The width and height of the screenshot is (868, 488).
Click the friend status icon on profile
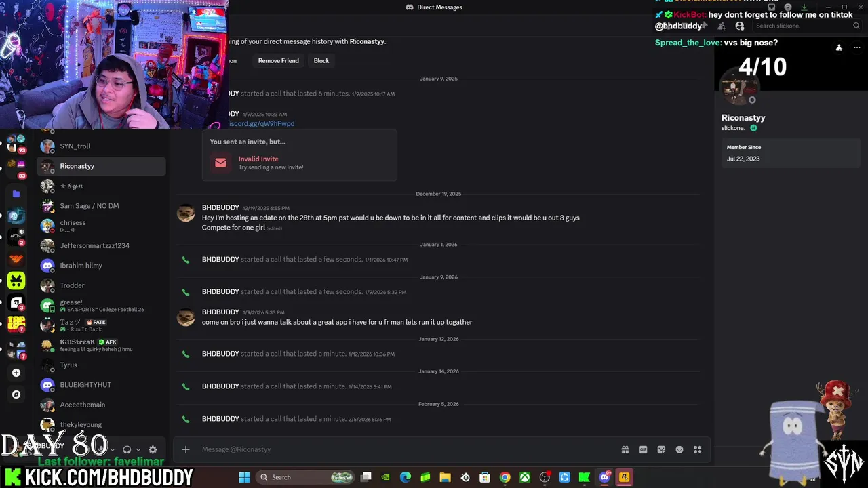click(x=839, y=47)
